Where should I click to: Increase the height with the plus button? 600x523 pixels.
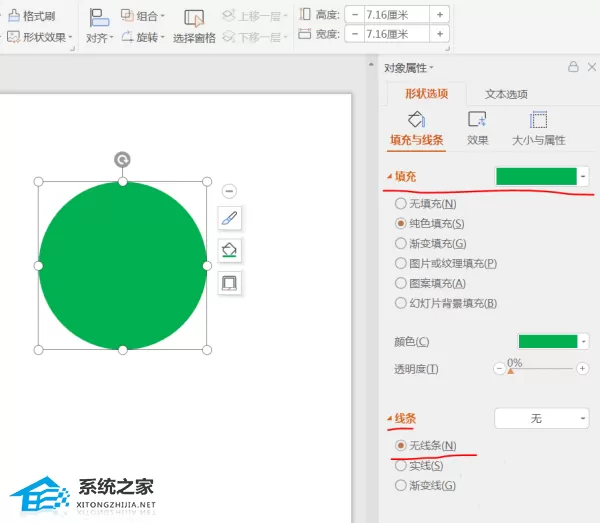[x=440, y=15]
